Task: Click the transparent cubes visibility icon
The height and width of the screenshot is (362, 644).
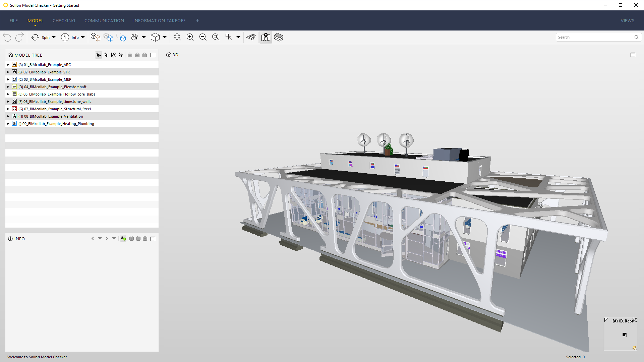Action: [108, 37]
